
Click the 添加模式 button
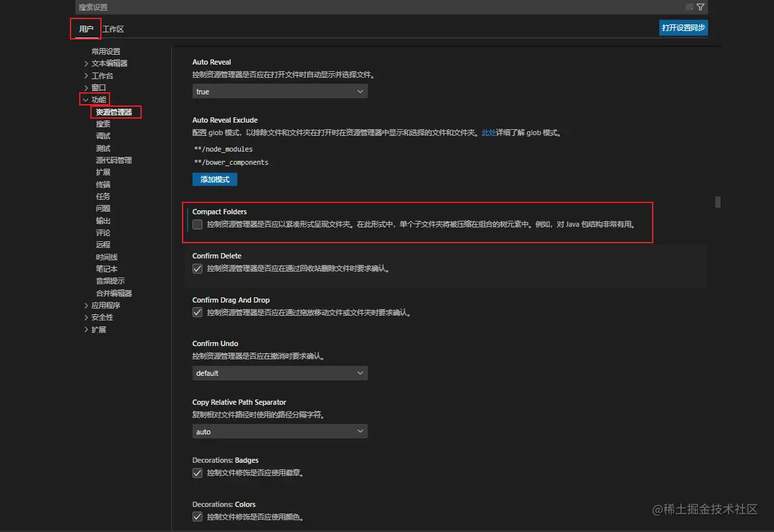pos(215,179)
